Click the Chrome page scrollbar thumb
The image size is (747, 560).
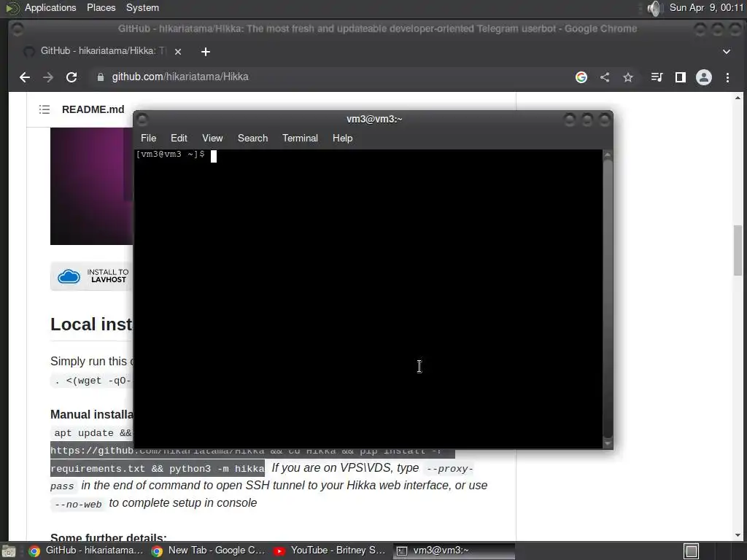[738, 250]
